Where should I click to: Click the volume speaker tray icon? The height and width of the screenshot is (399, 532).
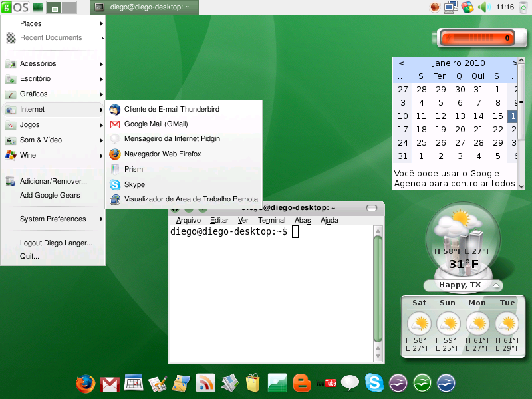tap(484, 7)
